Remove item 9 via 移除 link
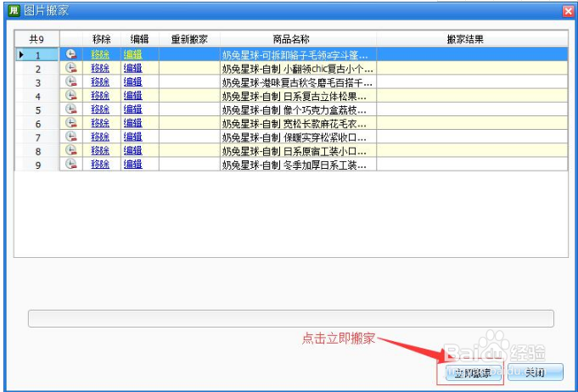The image size is (578, 392). pyautogui.click(x=100, y=165)
